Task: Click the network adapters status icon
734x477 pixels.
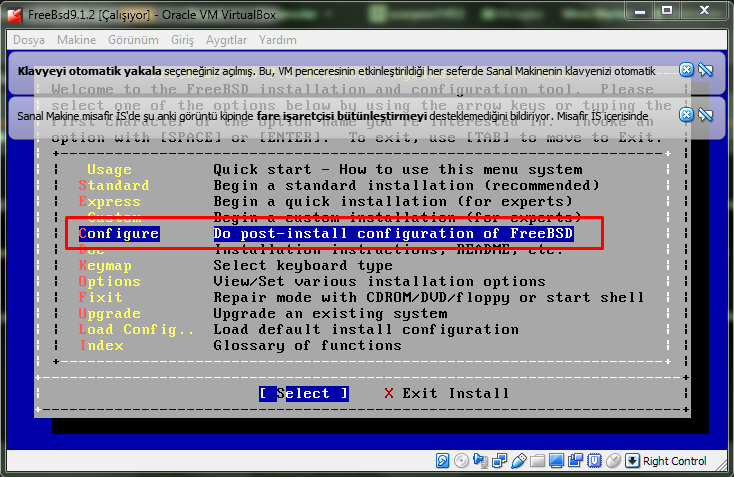Action: [499, 461]
